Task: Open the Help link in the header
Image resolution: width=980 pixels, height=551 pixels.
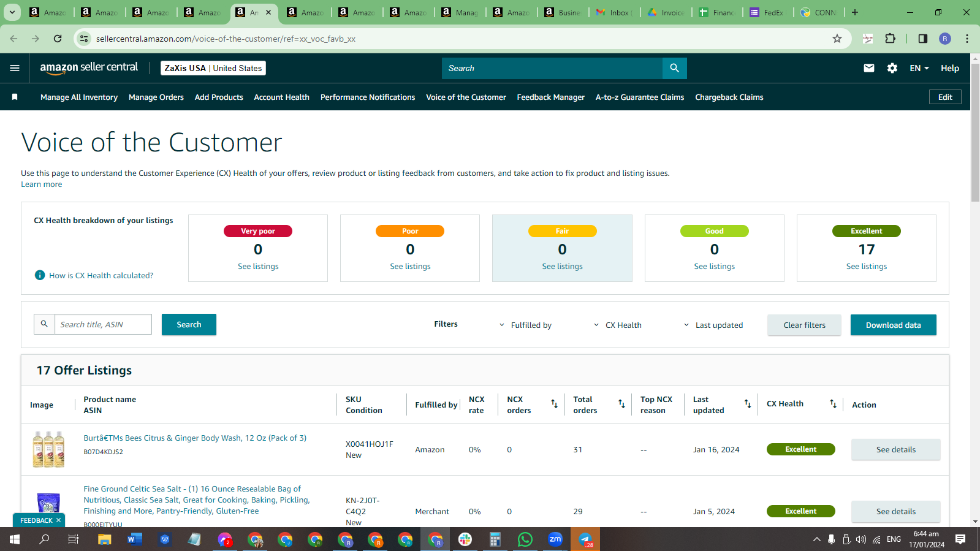Action: (x=950, y=68)
